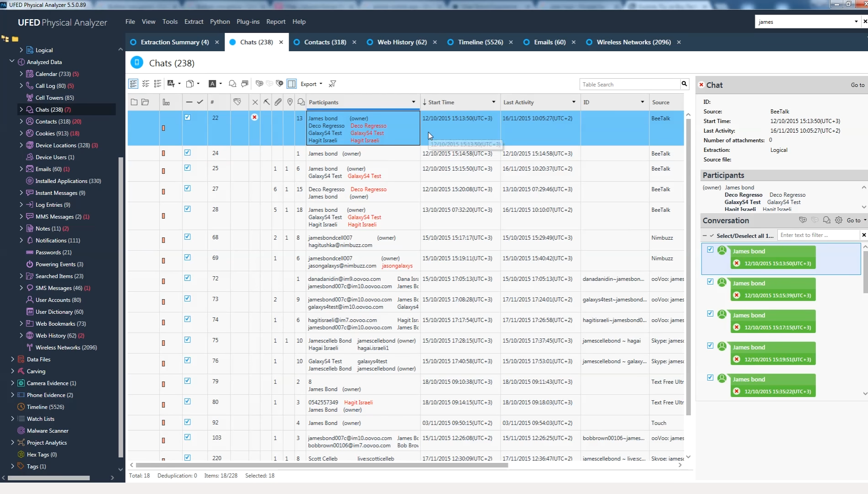Click the clear filter icon in toolbar
This screenshot has width=868, height=494.
pos(333,84)
